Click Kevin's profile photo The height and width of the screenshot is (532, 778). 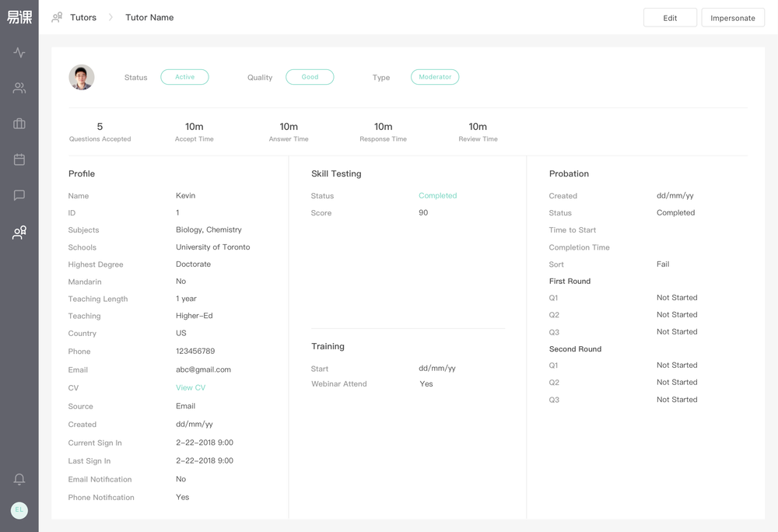pos(82,77)
